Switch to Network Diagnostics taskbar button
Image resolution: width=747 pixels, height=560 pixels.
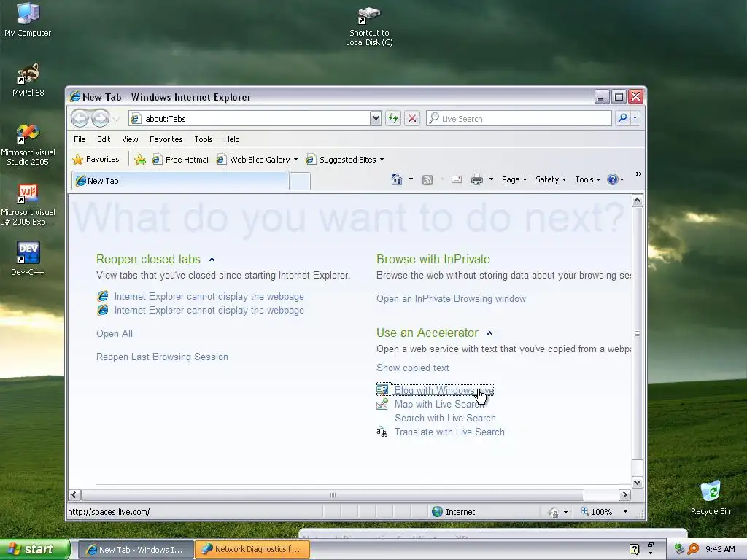point(252,549)
